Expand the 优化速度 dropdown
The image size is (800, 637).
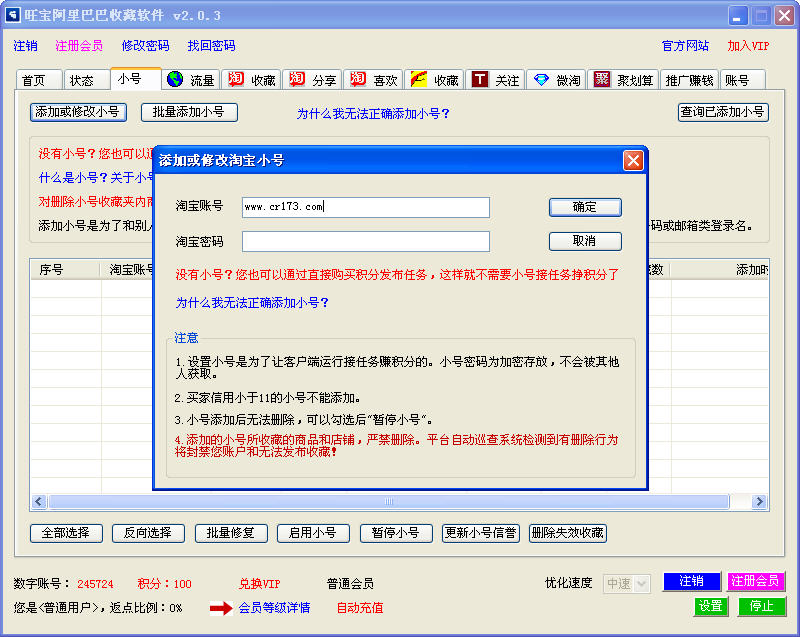[x=642, y=583]
